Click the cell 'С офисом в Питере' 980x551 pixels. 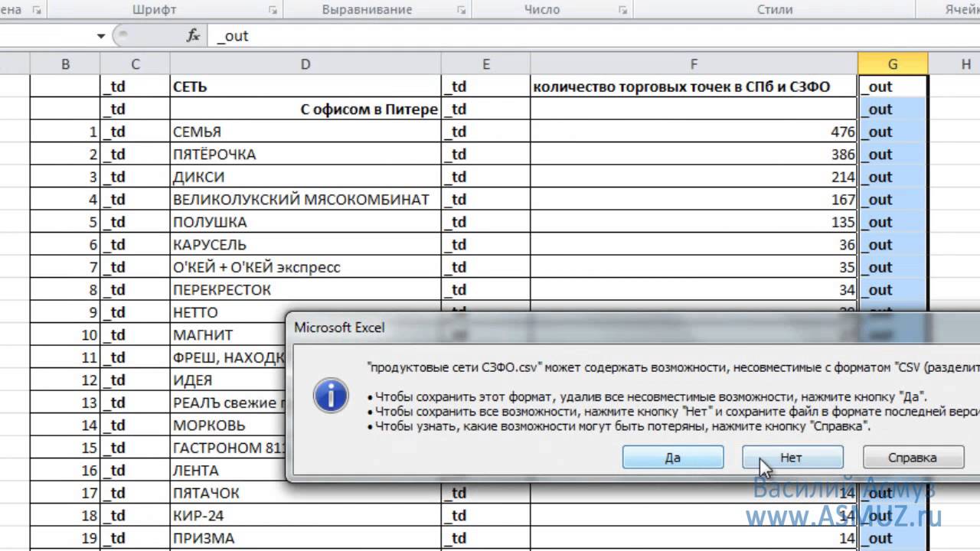[x=305, y=109]
